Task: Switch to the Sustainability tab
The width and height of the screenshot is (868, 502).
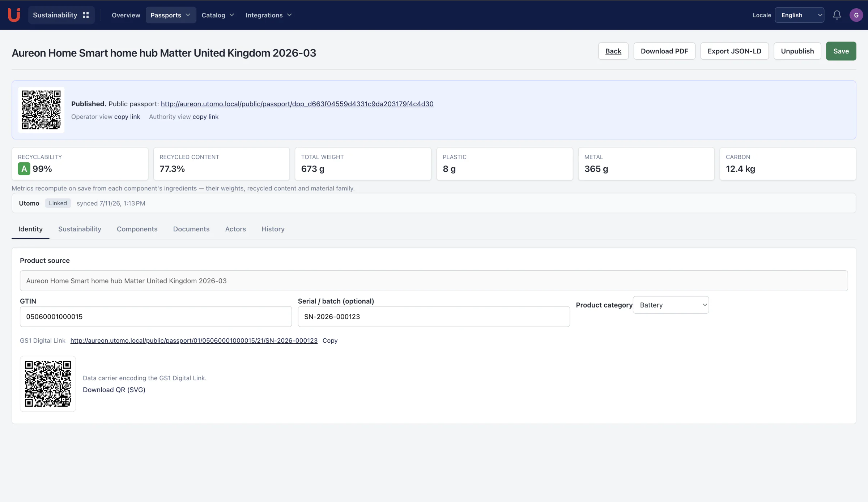Action: tap(80, 229)
